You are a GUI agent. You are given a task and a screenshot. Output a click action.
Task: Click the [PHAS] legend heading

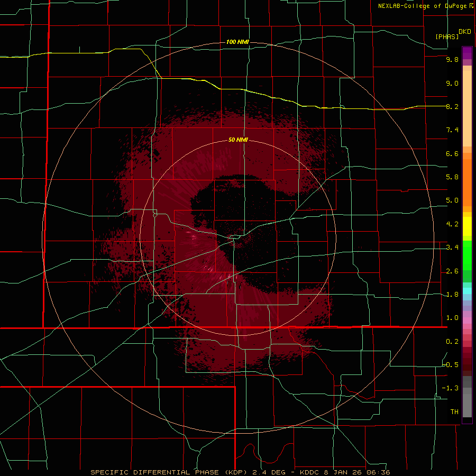coord(447,36)
